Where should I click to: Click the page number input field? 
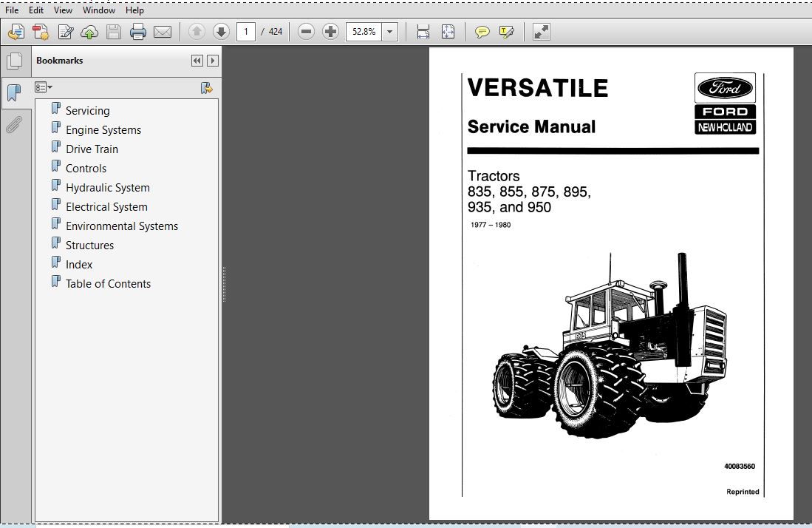click(246, 32)
